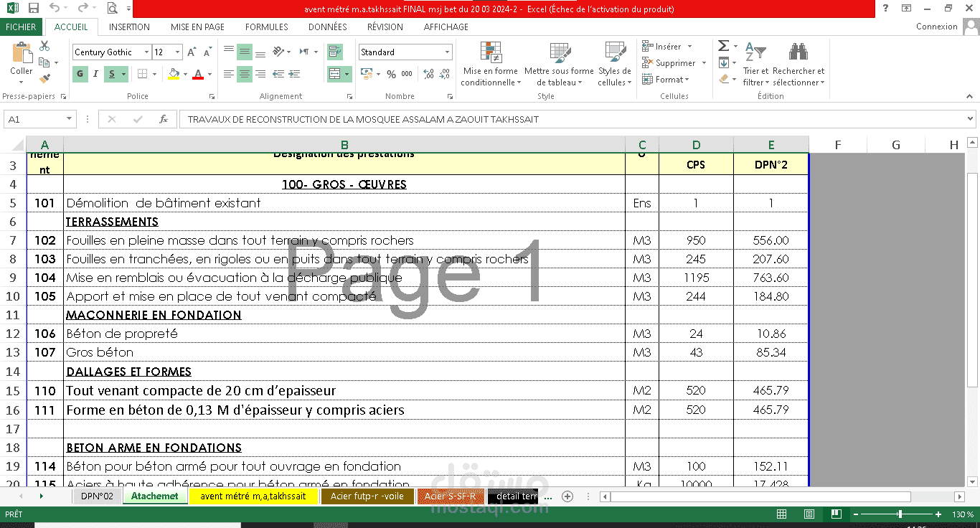Toggle italic I formatting
The height and width of the screenshot is (528, 980).
coord(95,74)
